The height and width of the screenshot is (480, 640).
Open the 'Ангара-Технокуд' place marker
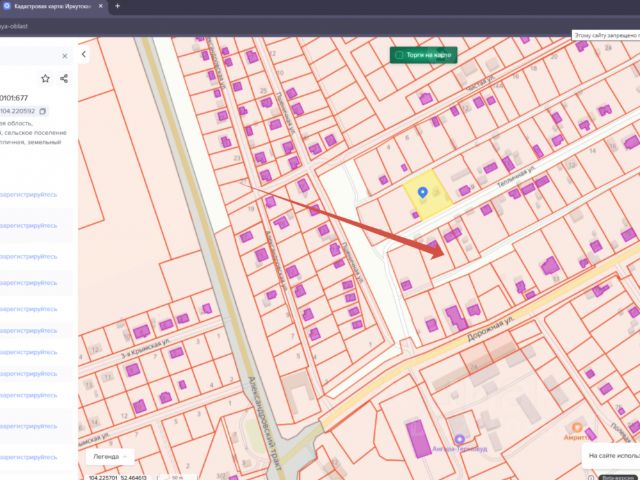point(460,439)
